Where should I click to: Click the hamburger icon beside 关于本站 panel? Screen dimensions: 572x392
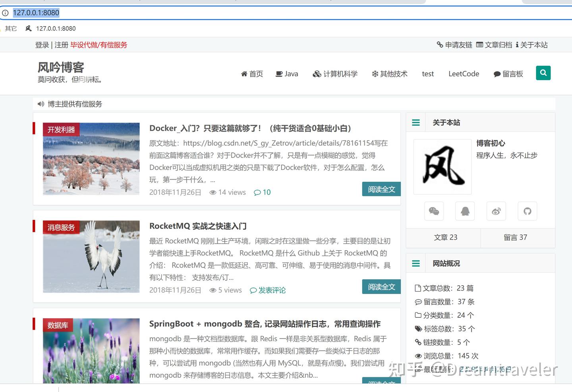pyautogui.click(x=415, y=122)
